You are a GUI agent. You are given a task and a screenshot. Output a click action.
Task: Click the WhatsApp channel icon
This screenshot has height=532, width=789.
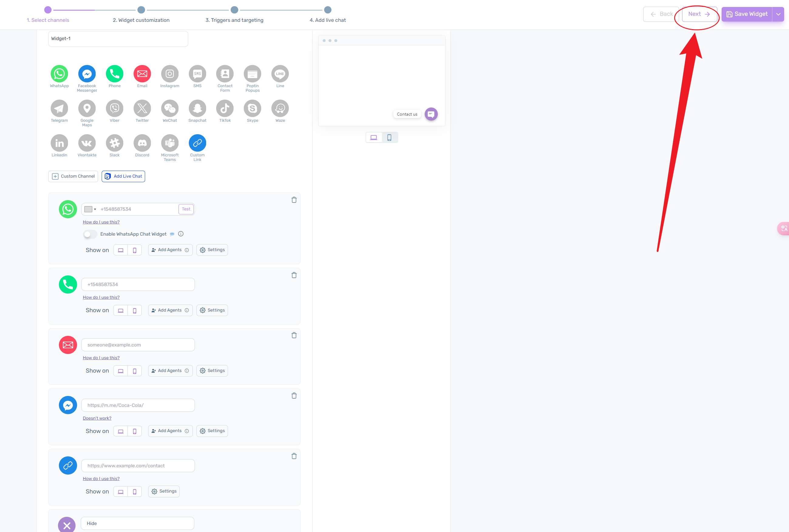tap(60, 73)
